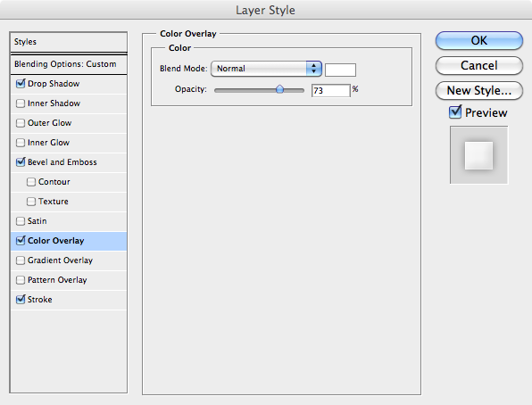The height and width of the screenshot is (405, 532).
Task: Toggle the Preview checkbox
Action: pyautogui.click(x=455, y=112)
